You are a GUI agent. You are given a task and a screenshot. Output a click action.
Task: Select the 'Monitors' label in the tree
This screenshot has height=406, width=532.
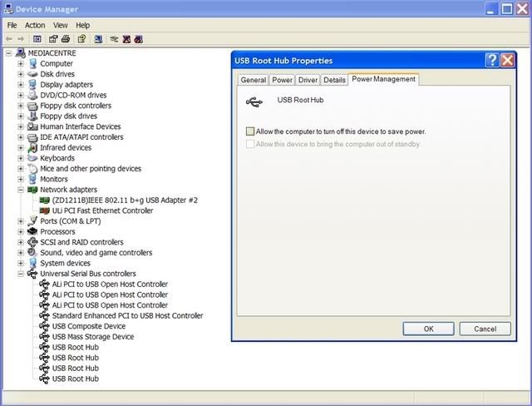(54, 179)
